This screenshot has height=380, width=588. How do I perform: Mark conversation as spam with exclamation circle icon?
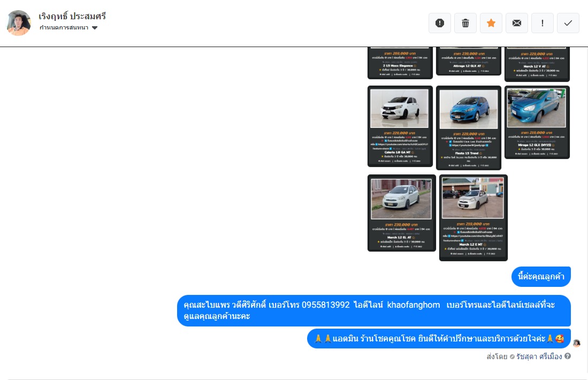(440, 23)
